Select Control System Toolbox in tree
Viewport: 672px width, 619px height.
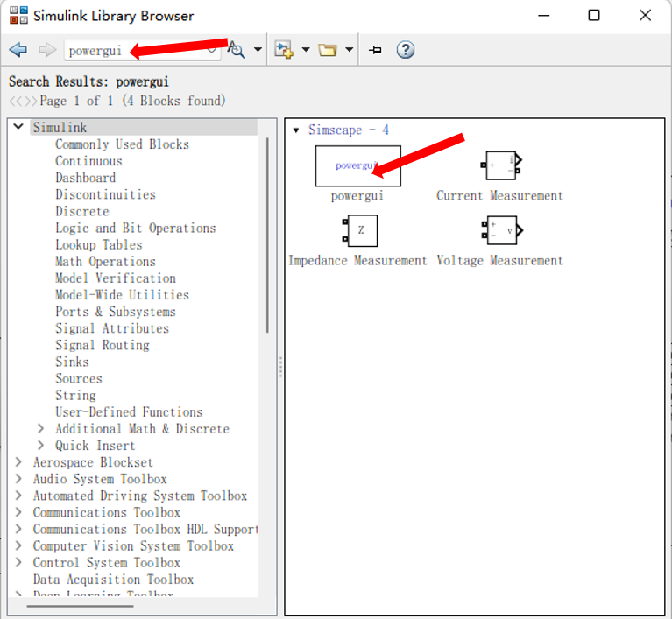[106, 563]
